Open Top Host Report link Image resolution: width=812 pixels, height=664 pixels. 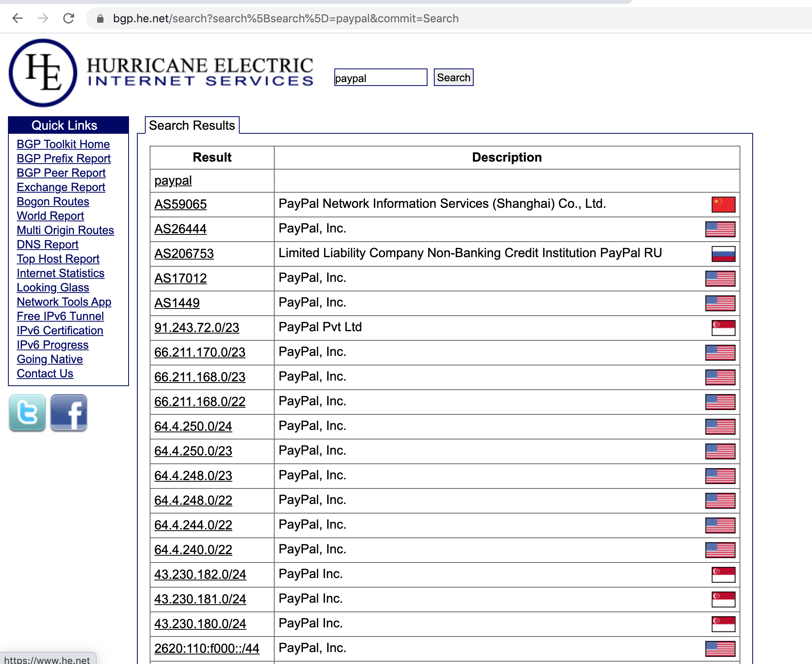click(x=58, y=259)
